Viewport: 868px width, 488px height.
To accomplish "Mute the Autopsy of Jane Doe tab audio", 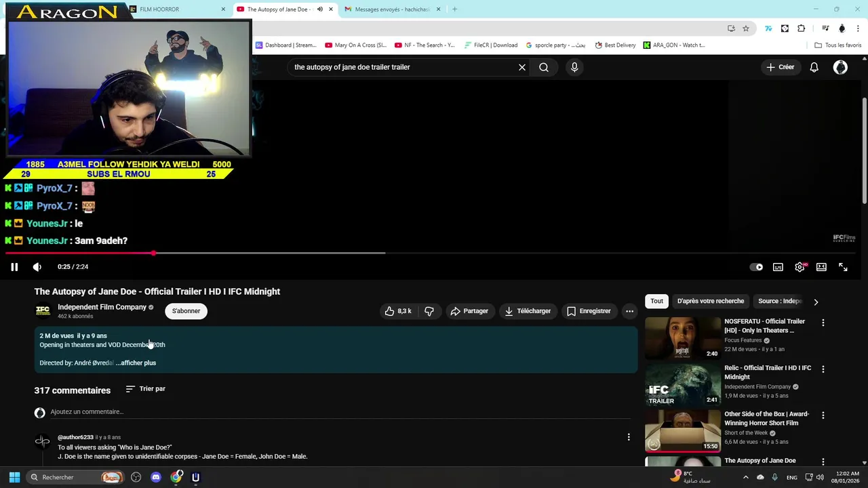I will [x=320, y=9].
